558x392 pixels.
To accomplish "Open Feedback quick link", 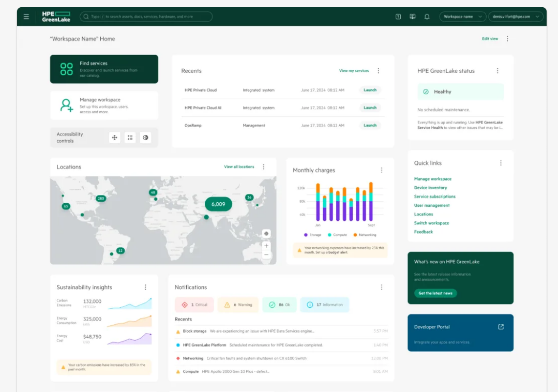I will (424, 232).
